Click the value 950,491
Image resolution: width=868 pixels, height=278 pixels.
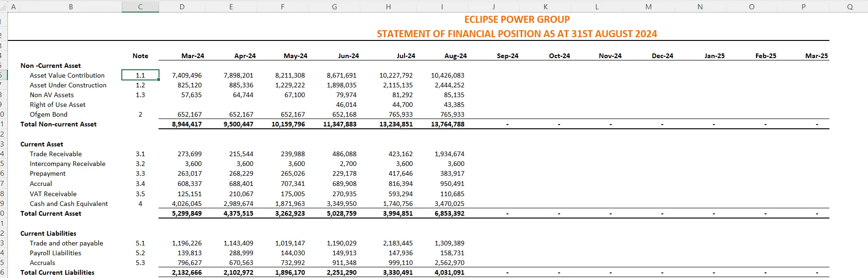coord(452,184)
